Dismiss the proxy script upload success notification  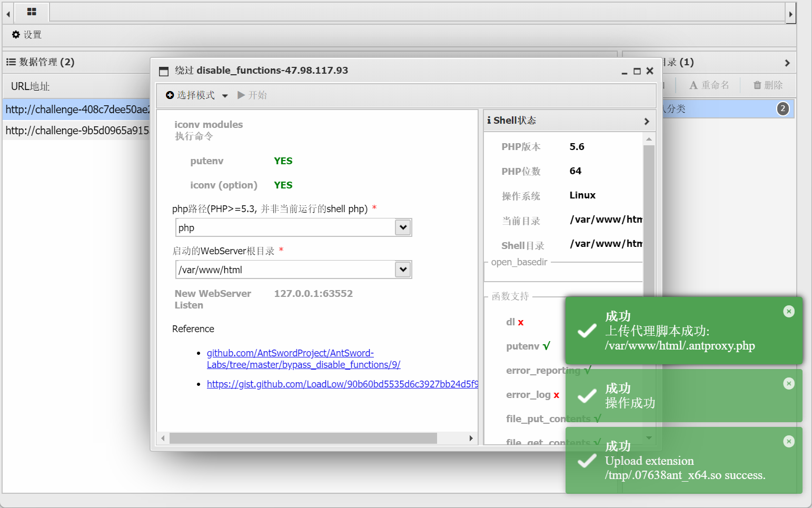[789, 311]
